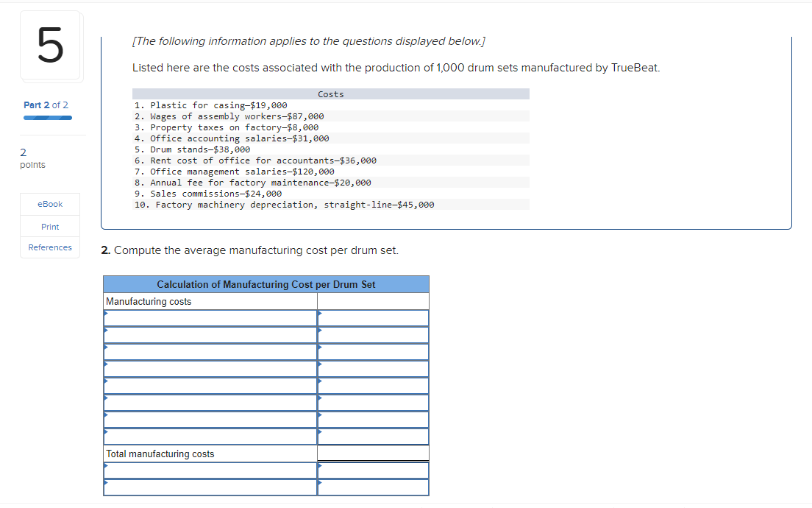Select the Part 2 of 2 tab
This screenshot has width=812, height=508.
(x=47, y=105)
